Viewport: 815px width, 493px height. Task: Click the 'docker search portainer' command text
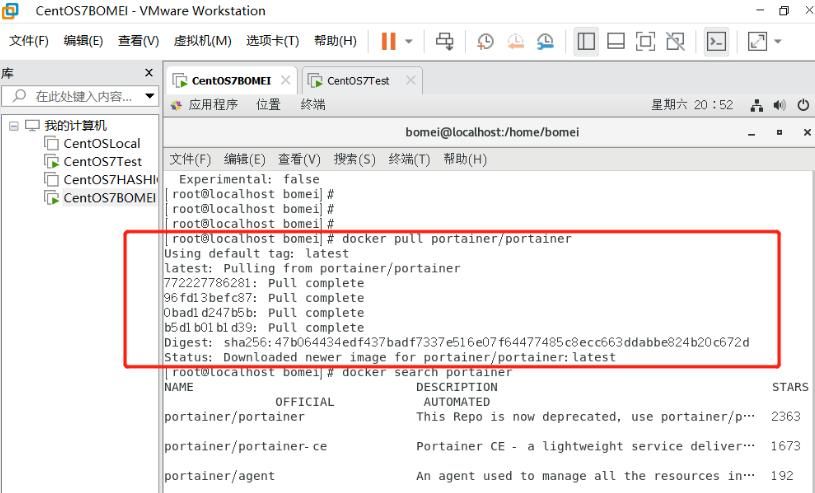click(x=427, y=372)
